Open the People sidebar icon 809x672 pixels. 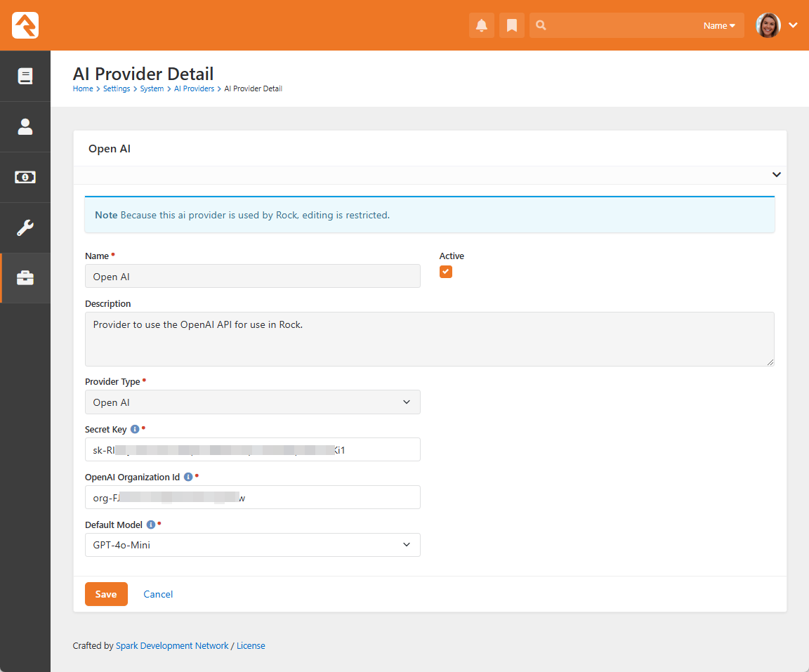click(25, 126)
